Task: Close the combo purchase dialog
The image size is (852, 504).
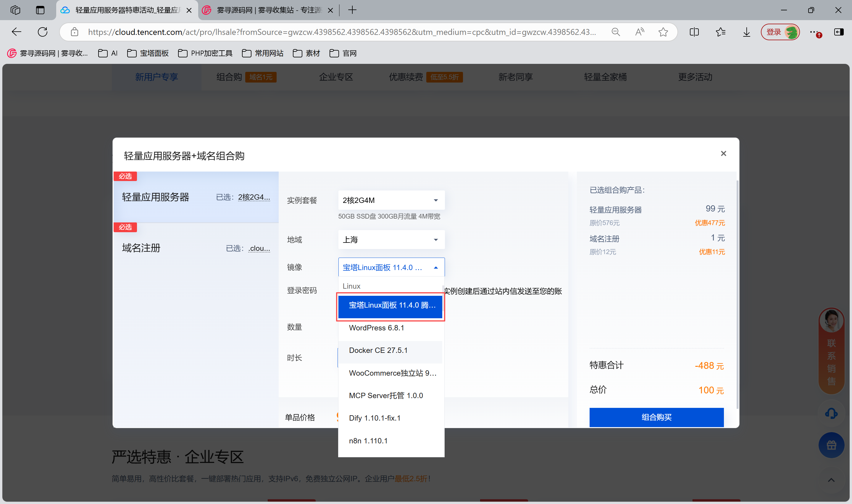Action: pyautogui.click(x=723, y=154)
